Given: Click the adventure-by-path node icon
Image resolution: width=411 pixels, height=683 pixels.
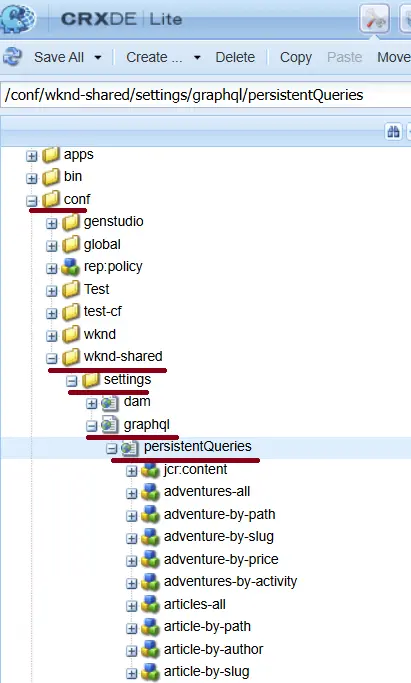Looking at the screenshot, I should coord(151,515).
